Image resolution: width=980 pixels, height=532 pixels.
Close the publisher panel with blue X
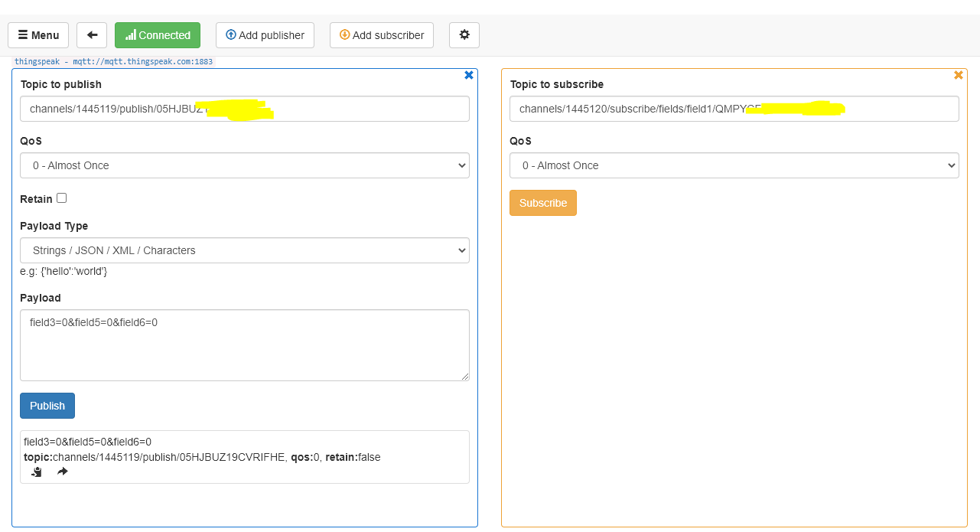point(469,75)
